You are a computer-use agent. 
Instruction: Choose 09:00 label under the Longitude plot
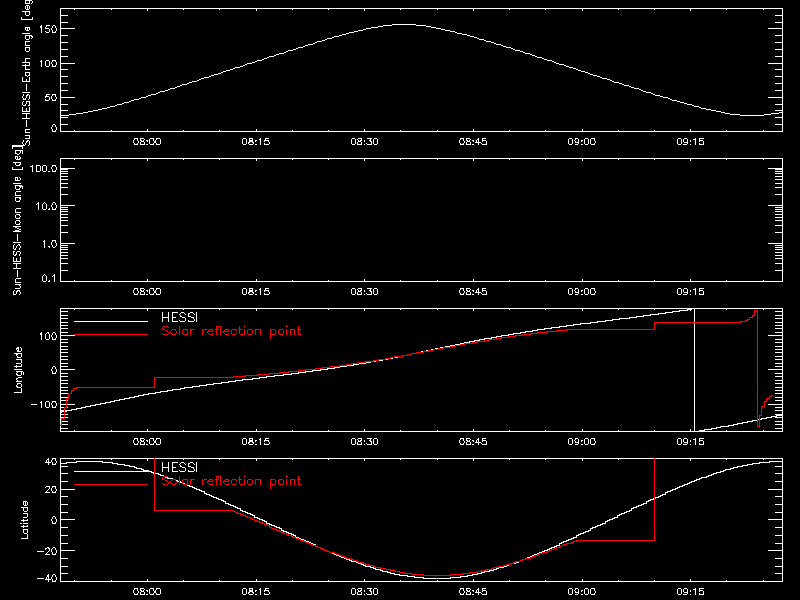[582, 442]
